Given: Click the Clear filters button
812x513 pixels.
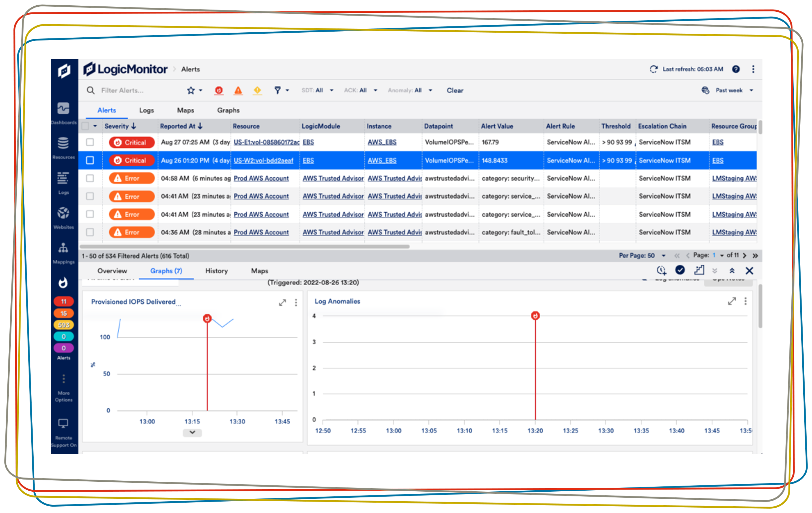Looking at the screenshot, I should tap(455, 90).
